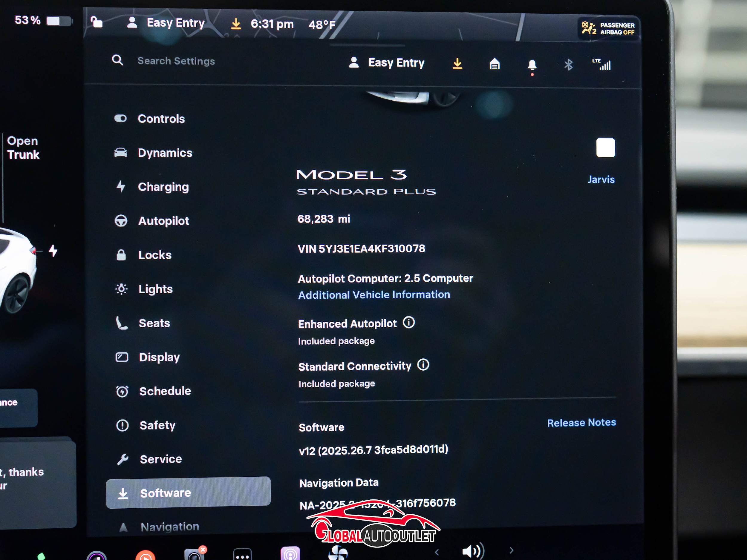Viewport: 747px width, 560px height.
Task: Click the left chevron beside the volume
Action: tap(437, 552)
